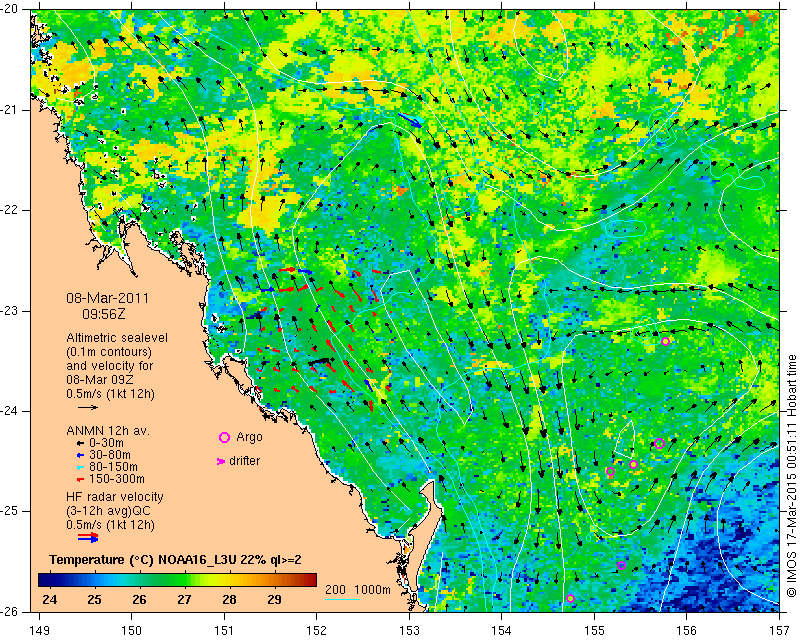
Task: Click the red 150-300m arrow legend symbol
Action: coord(80,480)
